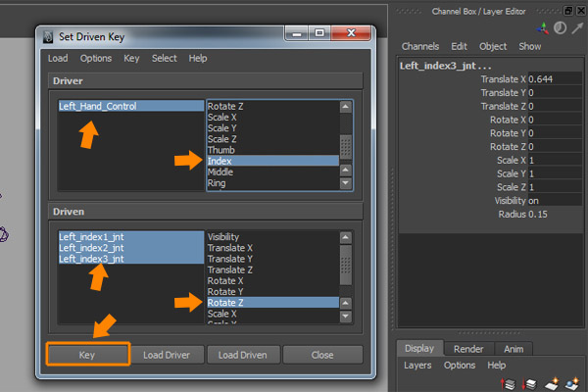Viewport: 588px width, 392px height.
Task: Click Translate X value field 0.644
Action: point(555,79)
